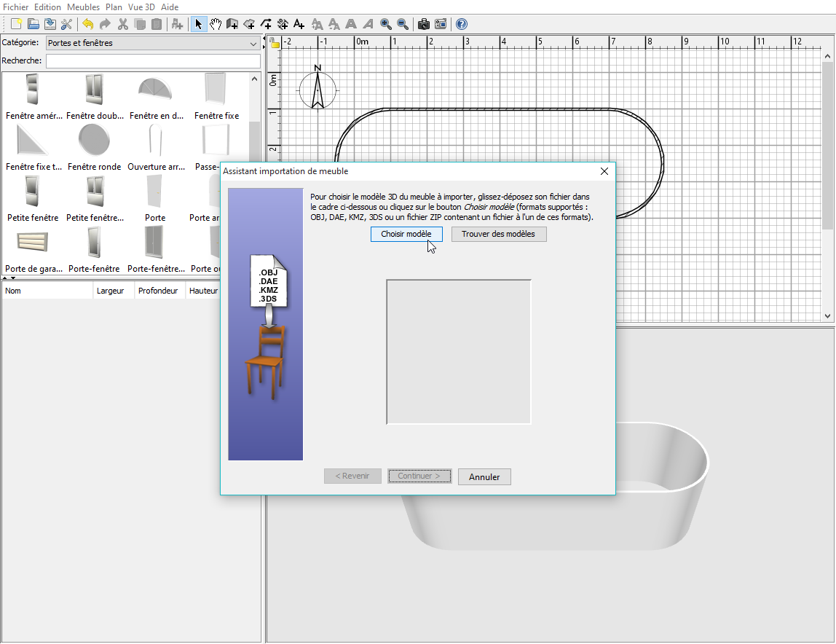This screenshot has width=836, height=644.
Task: Click the catalog scrollbar up arrow
Action: click(x=255, y=79)
